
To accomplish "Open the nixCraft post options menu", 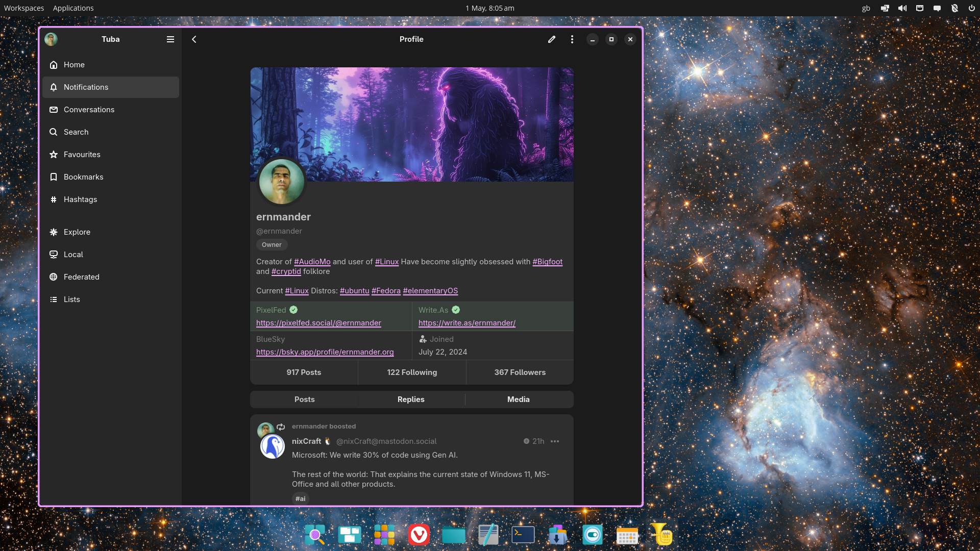I will pyautogui.click(x=555, y=441).
